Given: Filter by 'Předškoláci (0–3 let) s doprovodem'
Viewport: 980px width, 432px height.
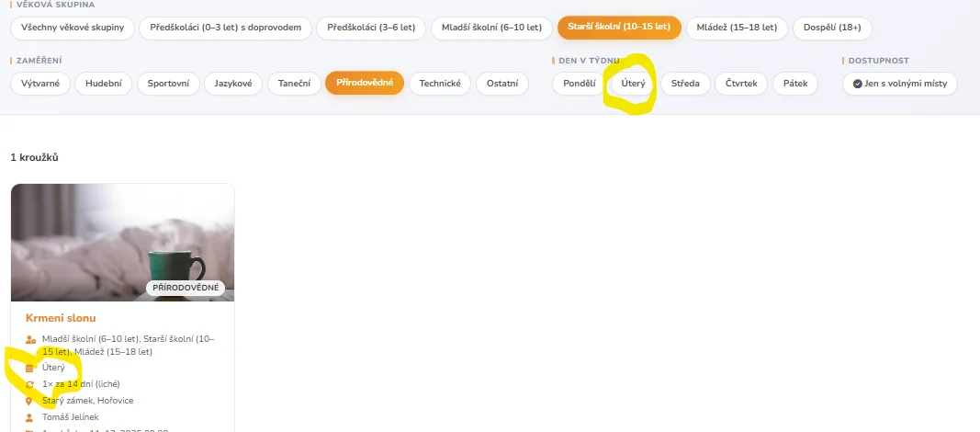Looking at the screenshot, I should 225,28.
